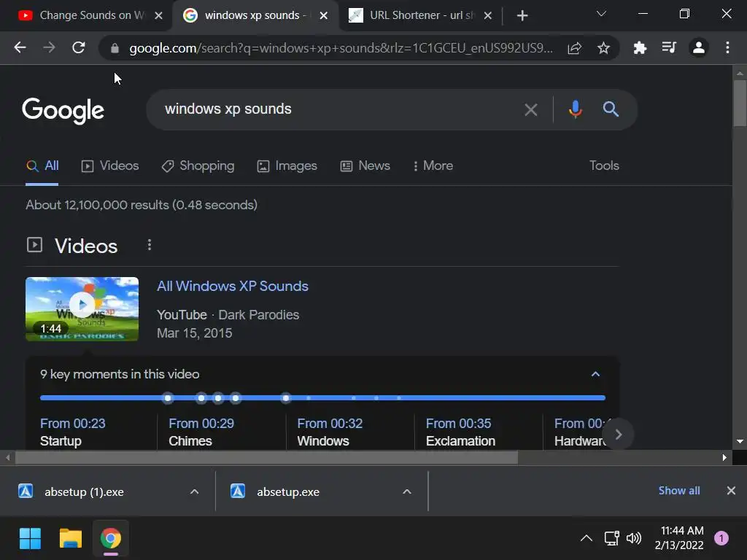Open a new browser tab
Viewport: 747px width, 560px height.
(x=522, y=16)
